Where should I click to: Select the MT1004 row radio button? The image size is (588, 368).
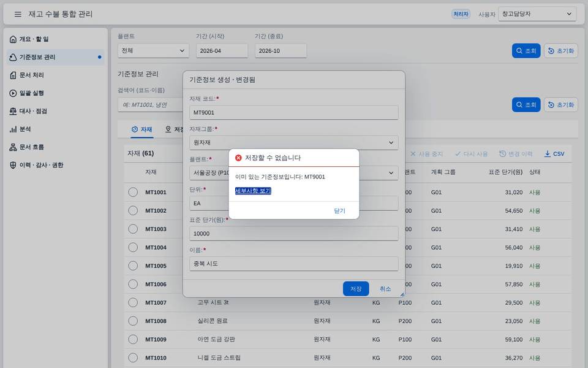pyautogui.click(x=133, y=247)
